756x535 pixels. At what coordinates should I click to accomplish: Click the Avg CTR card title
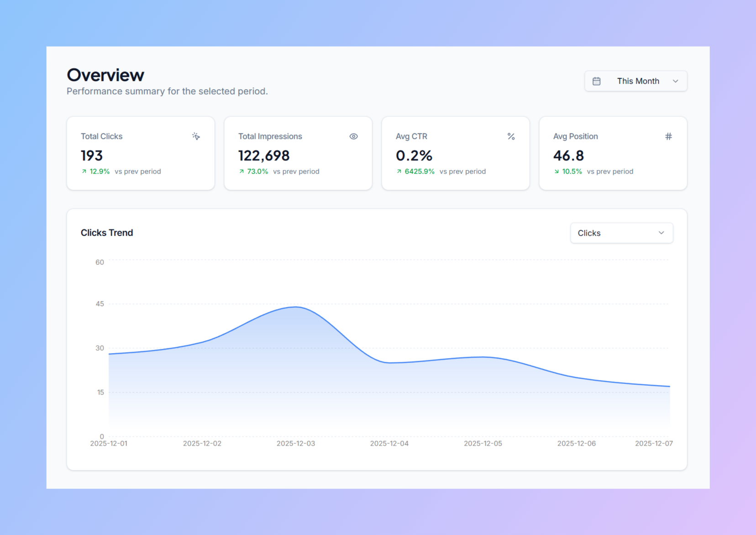point(411,136)
